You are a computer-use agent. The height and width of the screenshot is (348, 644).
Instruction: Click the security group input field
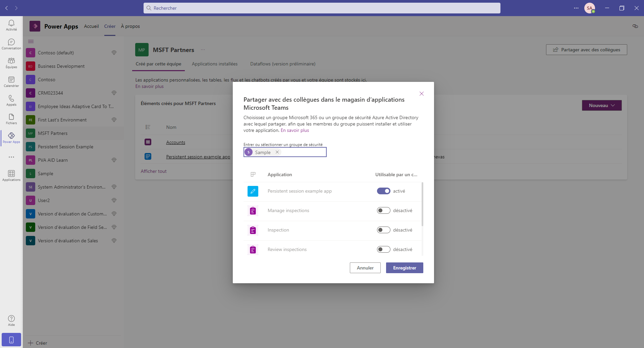coord(285,152)
